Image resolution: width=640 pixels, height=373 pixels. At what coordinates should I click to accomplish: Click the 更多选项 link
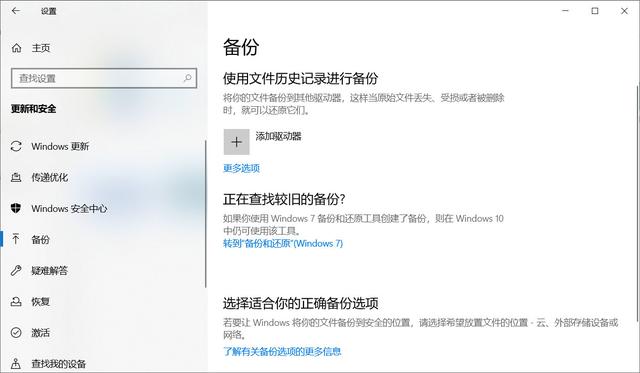241,168
